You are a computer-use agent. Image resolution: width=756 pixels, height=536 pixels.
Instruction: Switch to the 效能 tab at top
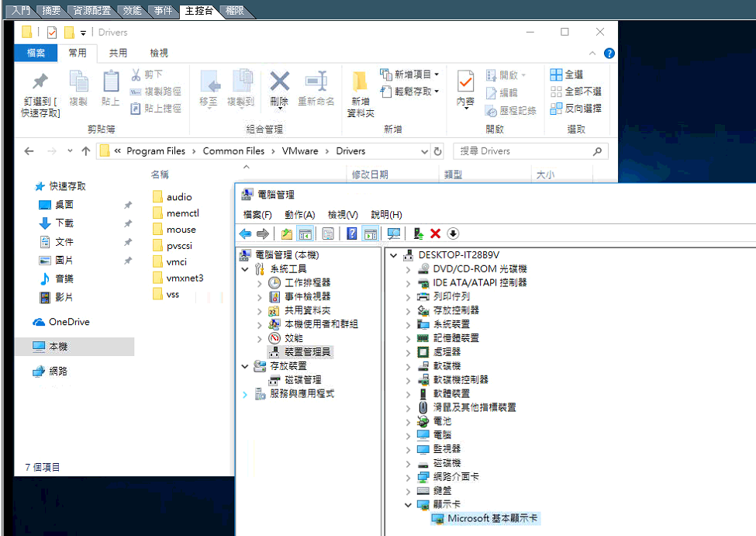133,11
